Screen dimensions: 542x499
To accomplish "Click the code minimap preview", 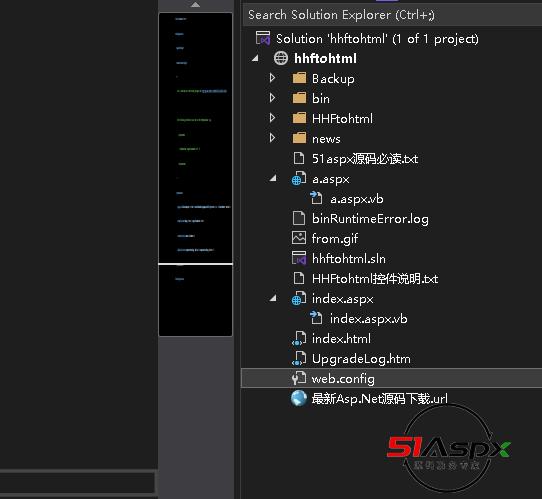I will click(195, 174).
